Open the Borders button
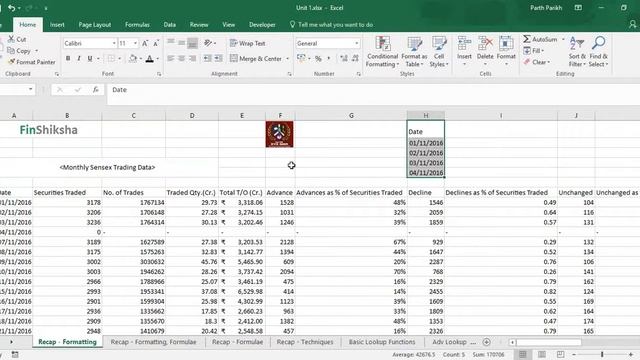 coord(111,58)
